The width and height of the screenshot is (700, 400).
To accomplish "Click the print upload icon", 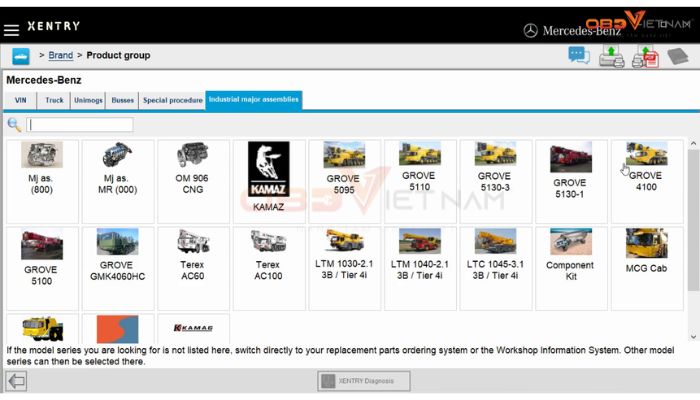I will (611, 57).
